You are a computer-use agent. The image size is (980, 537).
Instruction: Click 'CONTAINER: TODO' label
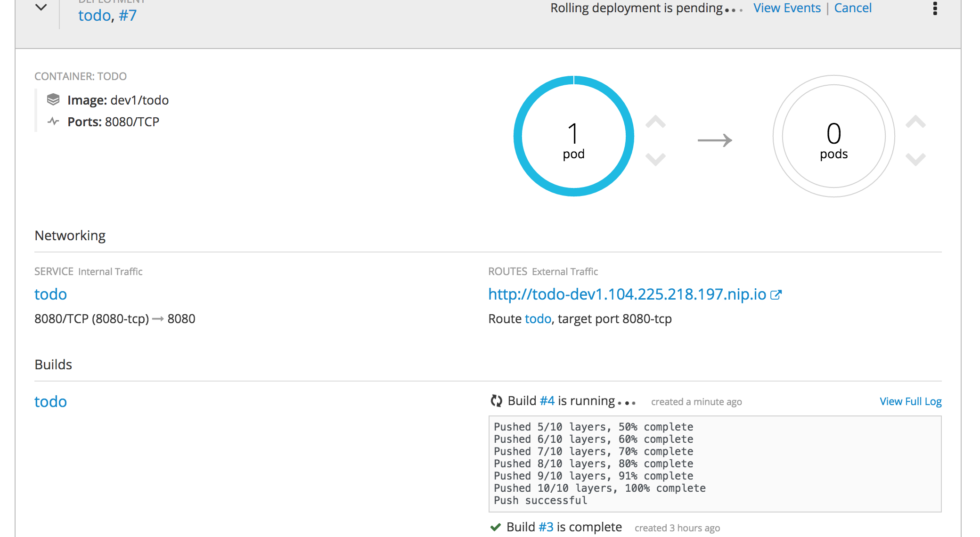pos(81,76)
